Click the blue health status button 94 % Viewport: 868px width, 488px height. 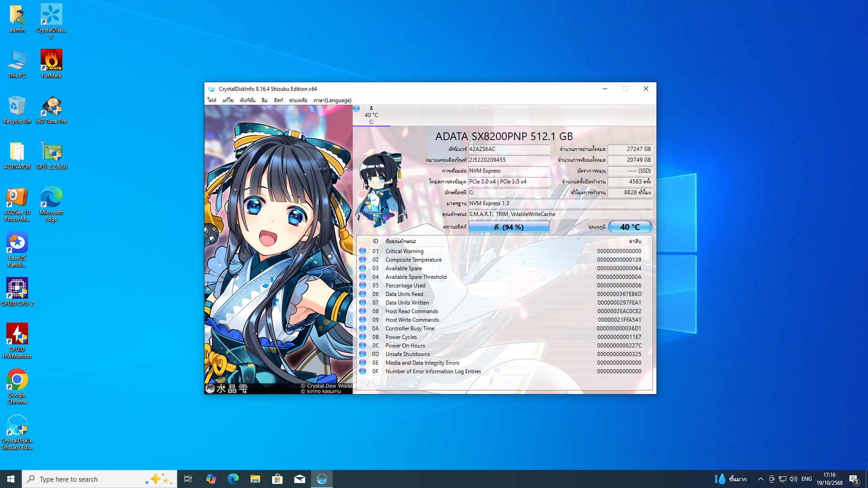[509, 227]
